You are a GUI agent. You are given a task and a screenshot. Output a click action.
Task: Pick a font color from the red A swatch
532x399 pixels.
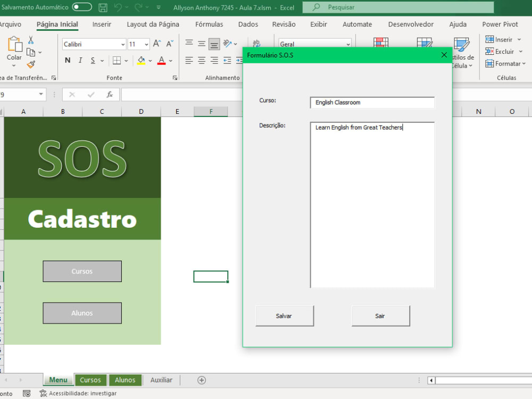(161, 60)
